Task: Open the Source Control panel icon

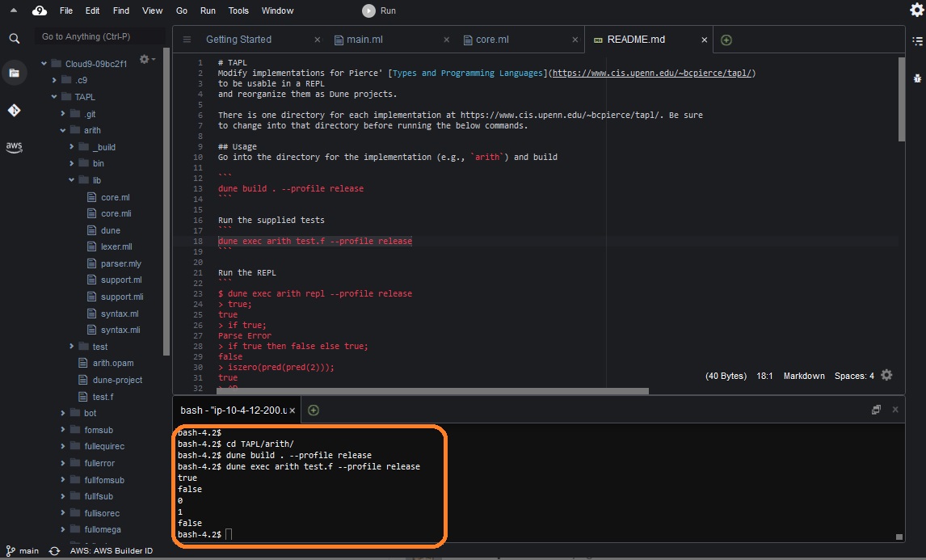Action: point(15,111)
